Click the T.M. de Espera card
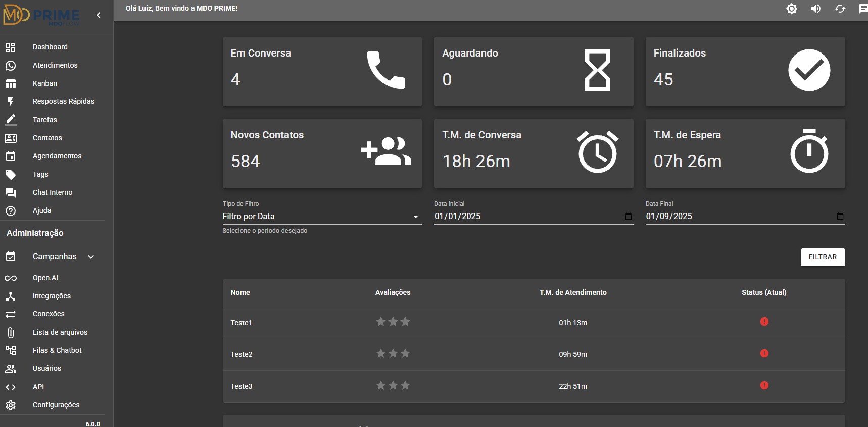 pyautogui.click(x=745, y=153)
